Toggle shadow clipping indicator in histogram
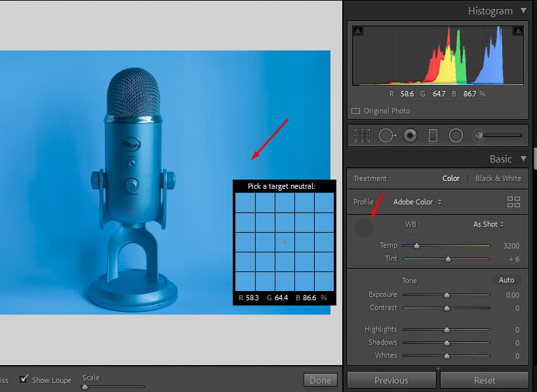 pos(357,31)
